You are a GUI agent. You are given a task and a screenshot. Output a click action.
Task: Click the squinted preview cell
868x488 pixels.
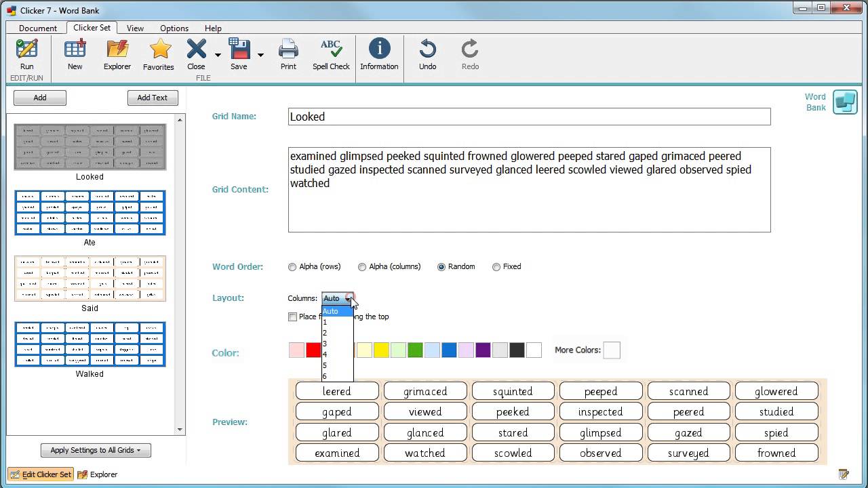(513, 391)
